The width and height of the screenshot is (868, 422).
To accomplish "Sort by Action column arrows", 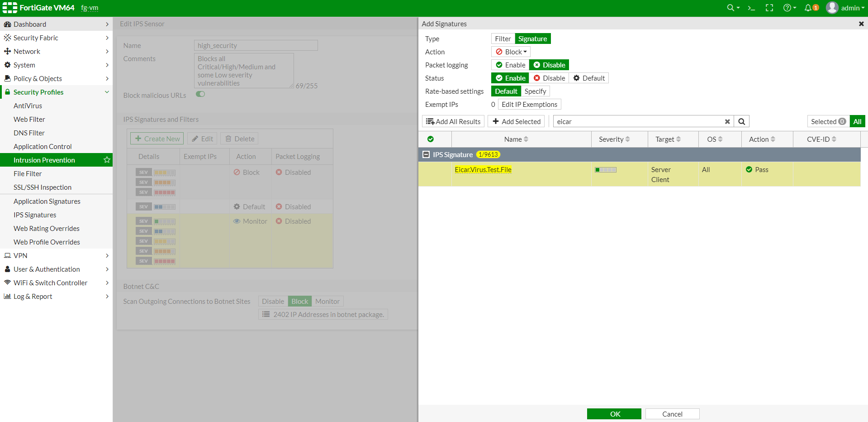I will tap(773, 139).
